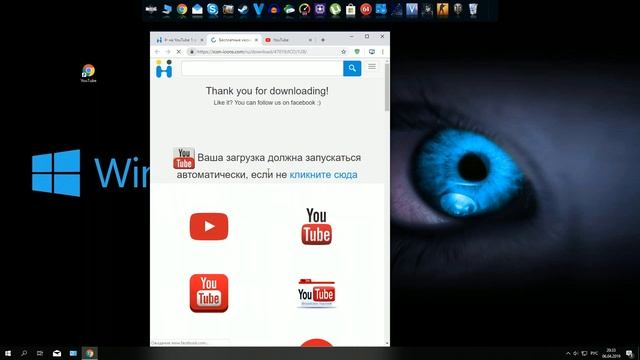Bookmark this page with the star icon
The width and height of the screenshot is (640, 360).
point(344,52)
